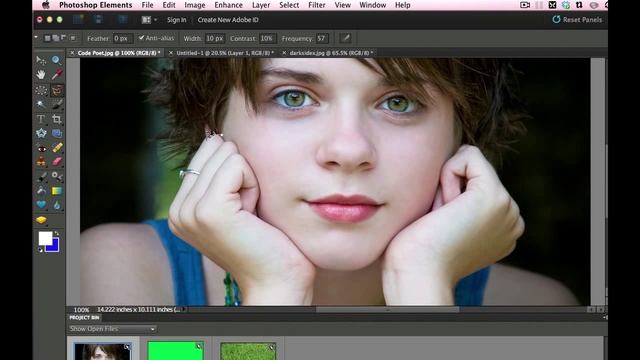Select the Blur water-drop tool
The width and height of the screenshot is (640, 360).
point(57,204)
